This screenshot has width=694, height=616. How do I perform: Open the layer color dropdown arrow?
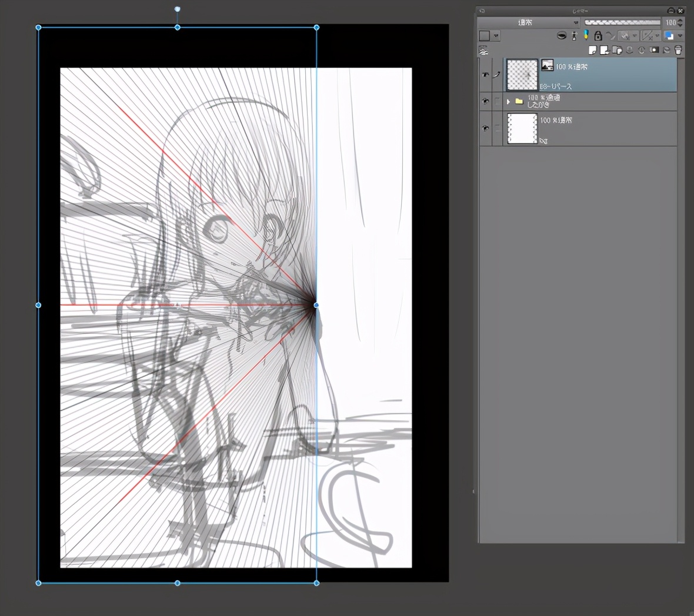tap(680, 36)
